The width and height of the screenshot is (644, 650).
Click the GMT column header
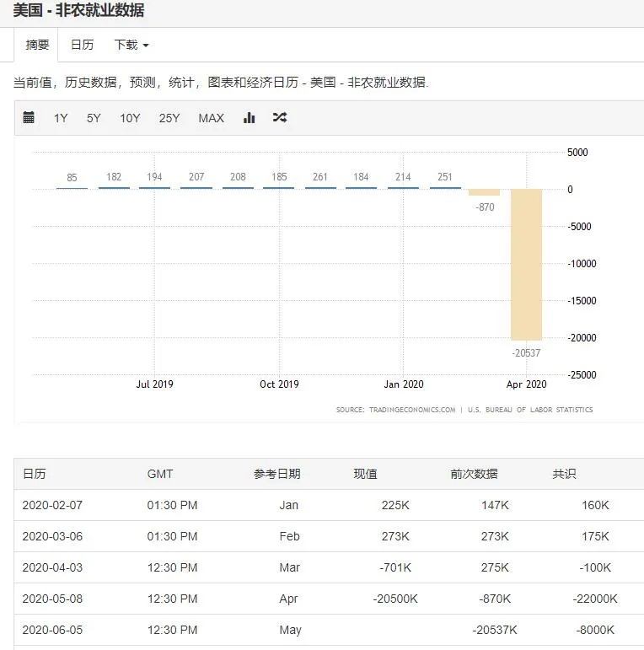coord(160,474)
